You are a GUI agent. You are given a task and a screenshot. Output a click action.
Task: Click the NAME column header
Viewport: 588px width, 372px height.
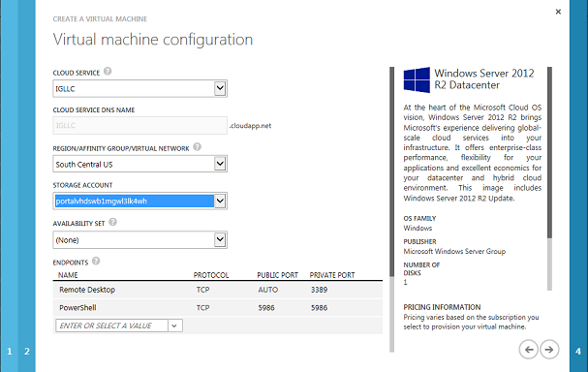click(x=68, y=275)
